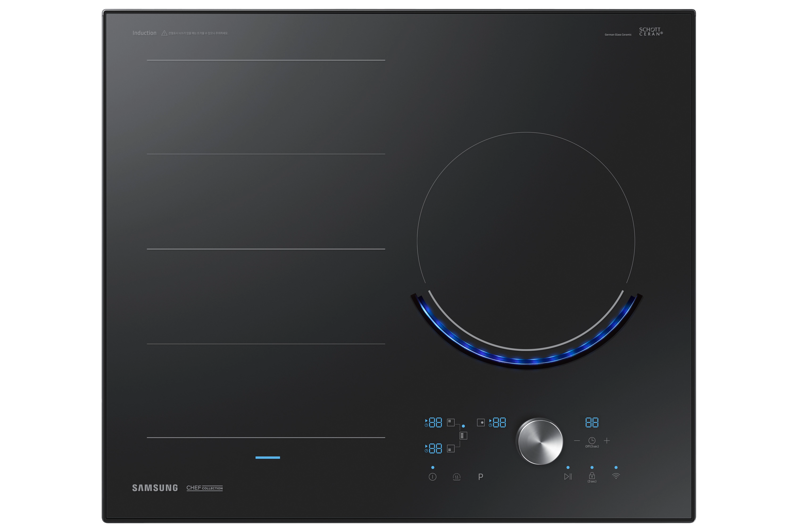798x532 pixels.
Task: Tap the indicator dot above Wi-Fi key
Action: (616, 468)
